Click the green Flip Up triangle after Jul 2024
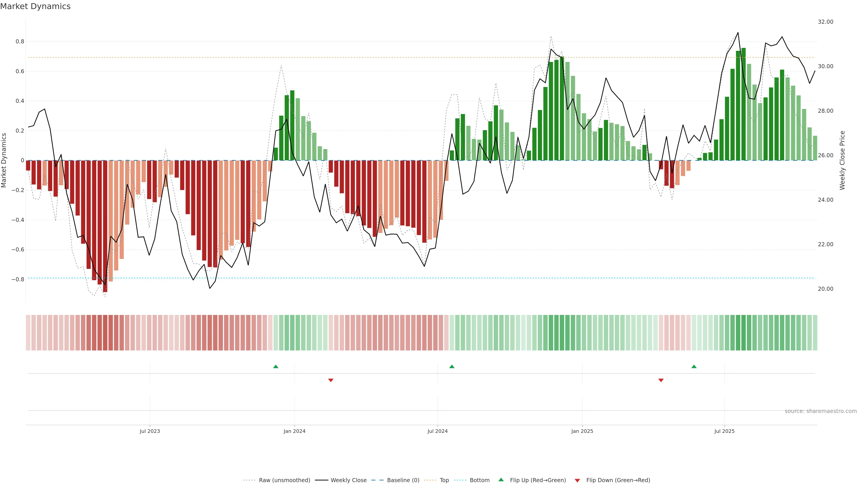 pos(452,366)
